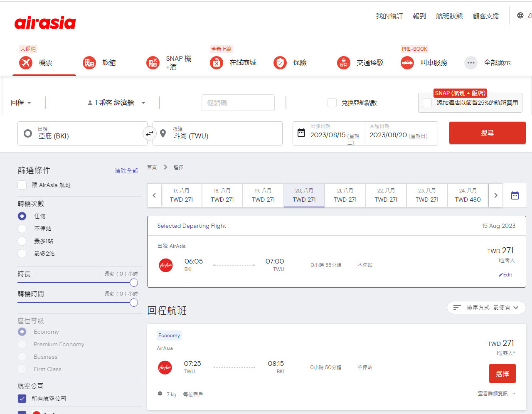Click the passenger person icon
The height and width of the screenshot is (414, 532).
[x=90, y=103]
